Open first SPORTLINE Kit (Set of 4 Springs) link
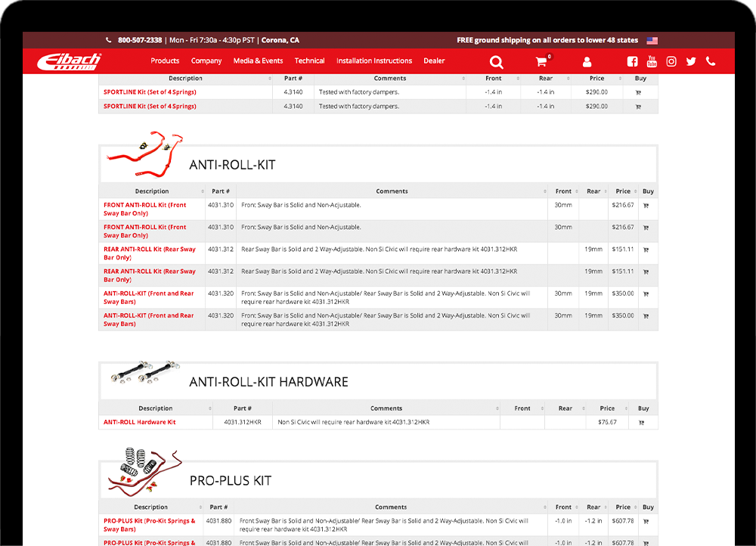The width and height of the screenshot is (756, 546). tap(150, 92)
